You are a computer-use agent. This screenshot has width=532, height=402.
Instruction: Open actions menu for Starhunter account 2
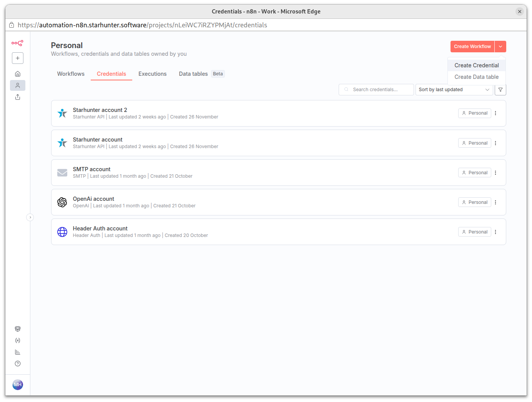pyautogui.click(x=495, y=113)
